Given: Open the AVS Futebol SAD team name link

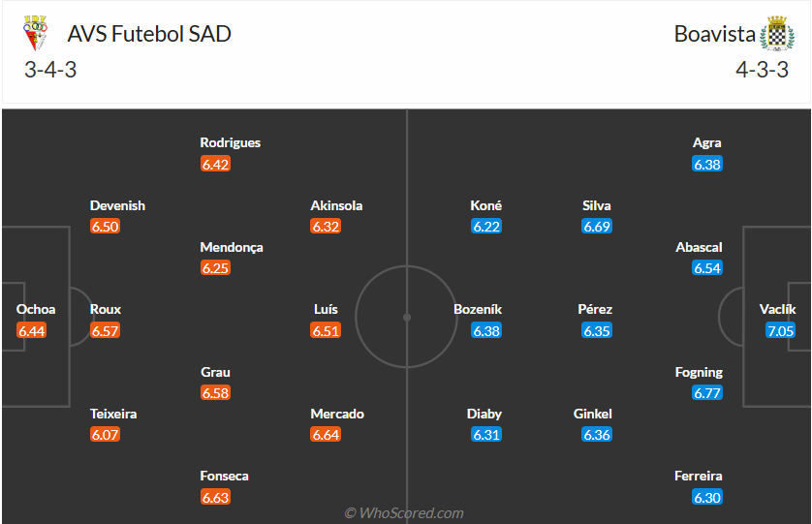Looking at the screenshot, I should 149,34.
